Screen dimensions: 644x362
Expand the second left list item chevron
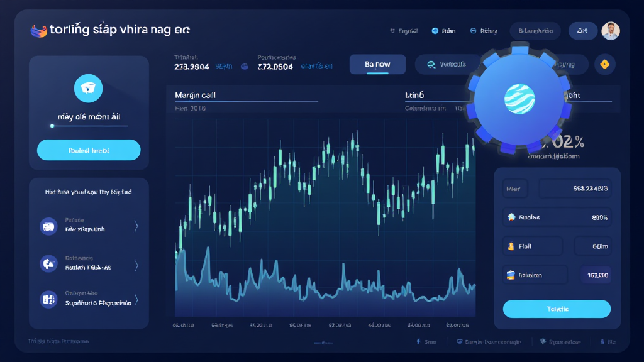click(136, 266)
